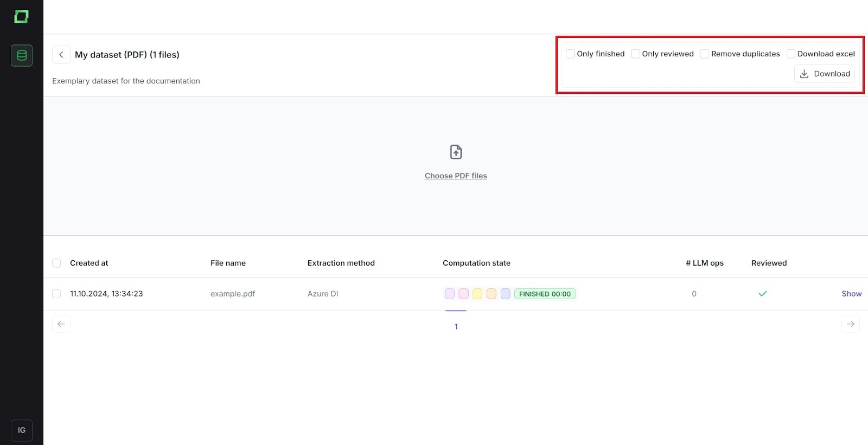Click the Azure DI extraction method cell
Viewport: 868px width, 445px height.
click(323, 294)
